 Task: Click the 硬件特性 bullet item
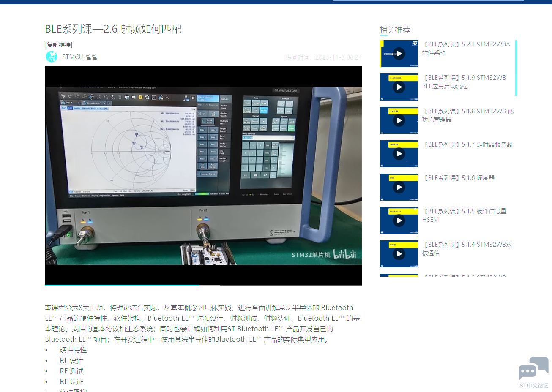(x=74, y=350)
